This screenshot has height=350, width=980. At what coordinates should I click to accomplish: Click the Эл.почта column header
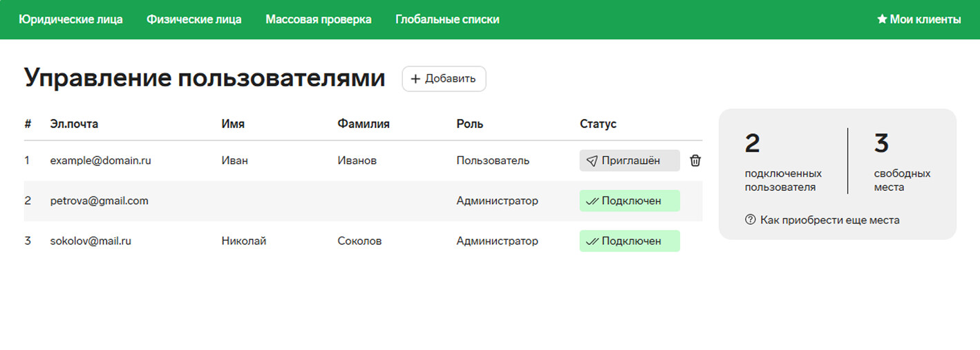pyautogui.click(x=74, y=124)
